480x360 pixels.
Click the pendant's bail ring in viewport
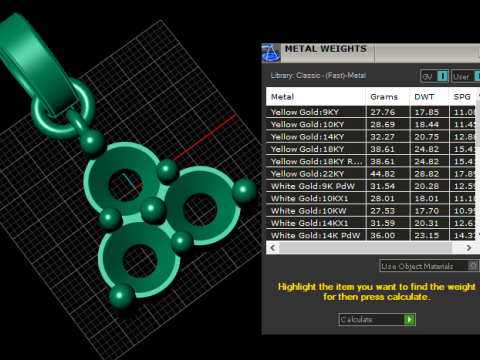click(x=63, y=108)
